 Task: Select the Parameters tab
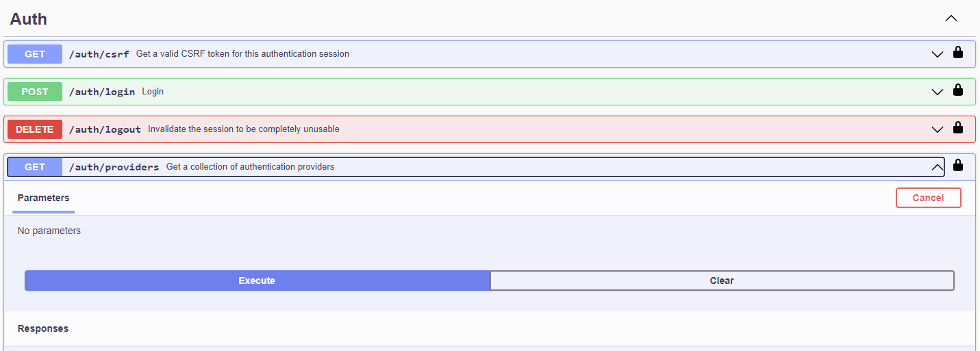tap(44, 198)
